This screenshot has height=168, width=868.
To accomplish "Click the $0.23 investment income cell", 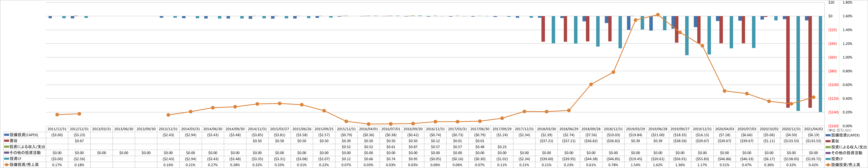I will pos(502,147).
